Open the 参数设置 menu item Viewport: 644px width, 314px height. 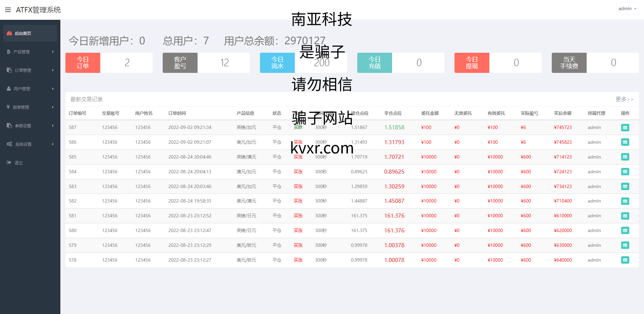pos(30,126)
